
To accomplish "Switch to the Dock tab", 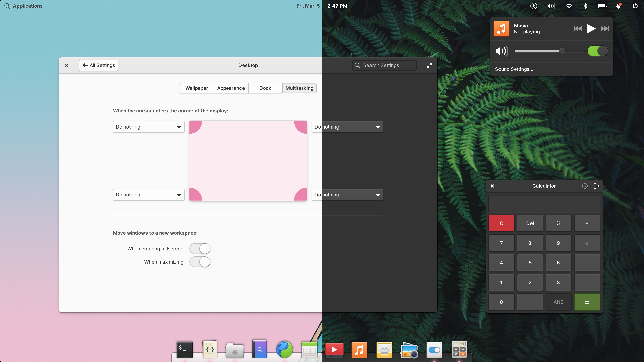I will coord(265,88).
